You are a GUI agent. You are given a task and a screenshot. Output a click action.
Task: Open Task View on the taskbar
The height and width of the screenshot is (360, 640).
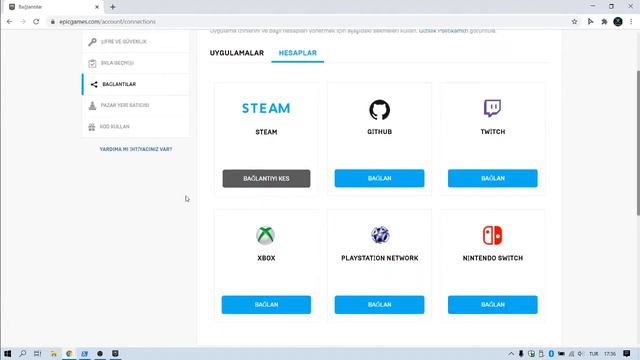38,353
